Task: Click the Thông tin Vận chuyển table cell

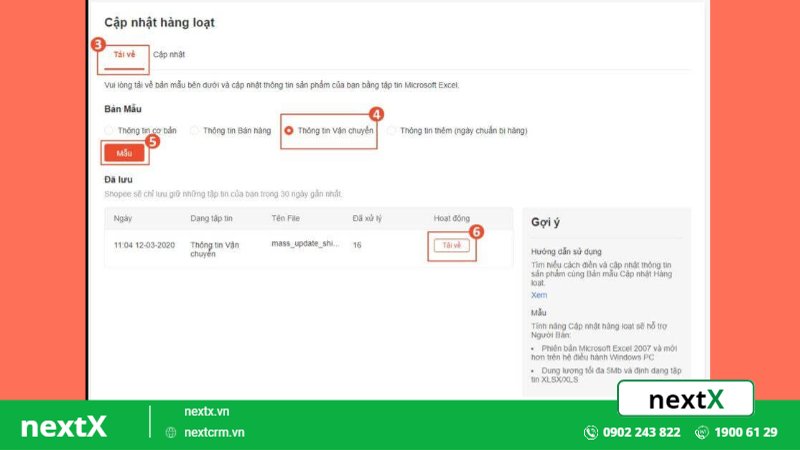Action: (214, 249)
